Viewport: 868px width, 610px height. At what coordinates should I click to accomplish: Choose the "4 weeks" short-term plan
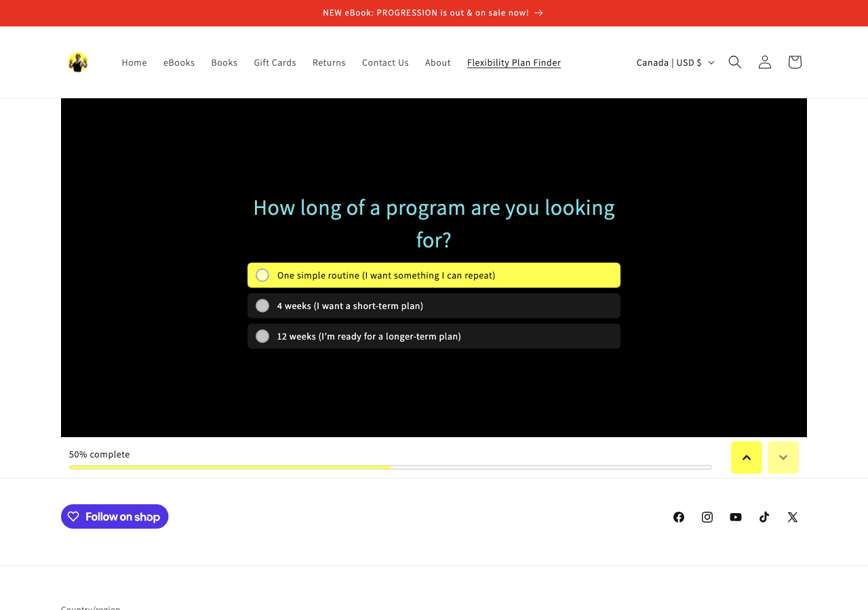(x=434, y=306)
